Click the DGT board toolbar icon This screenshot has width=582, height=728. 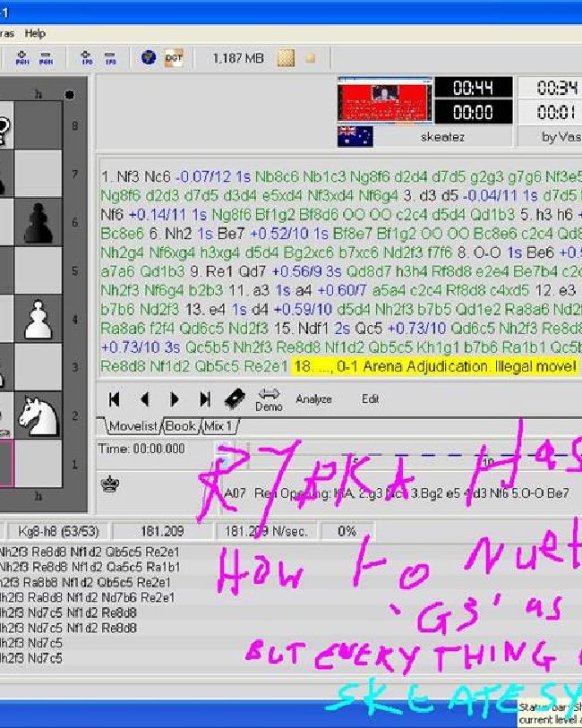[174, 58]
